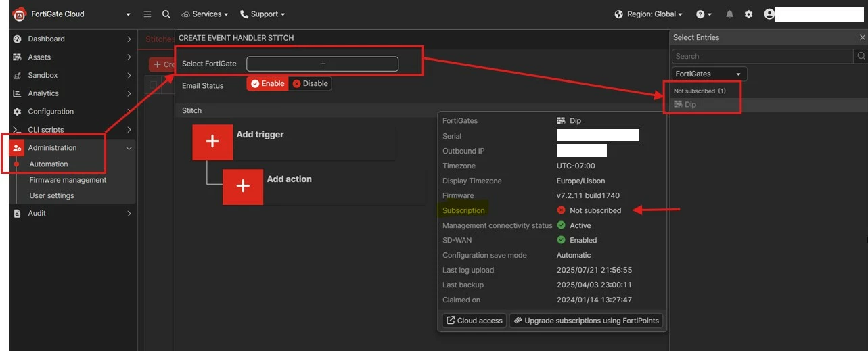
Task: Click the search magnifier in top bar
Action: [166, 14]
